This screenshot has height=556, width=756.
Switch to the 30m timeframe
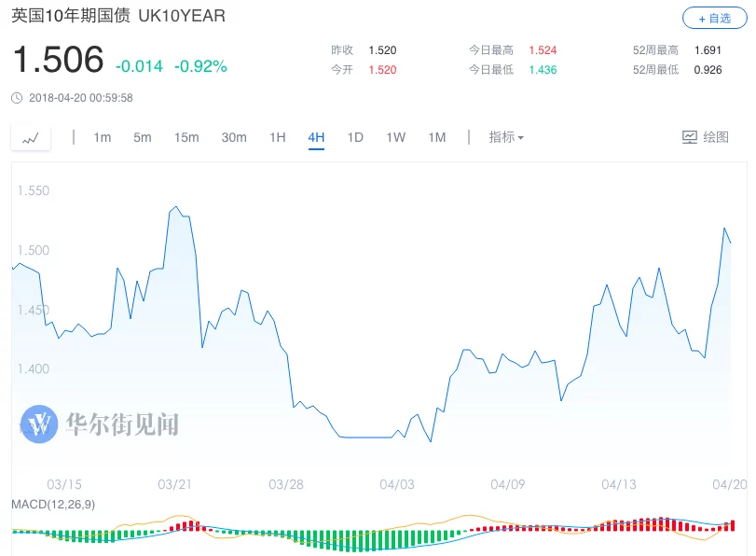pyautogui.click(x=234, y=137)
